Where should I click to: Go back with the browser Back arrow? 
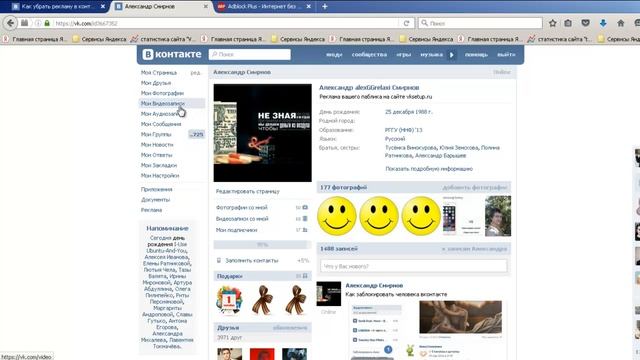click(11, 23)
